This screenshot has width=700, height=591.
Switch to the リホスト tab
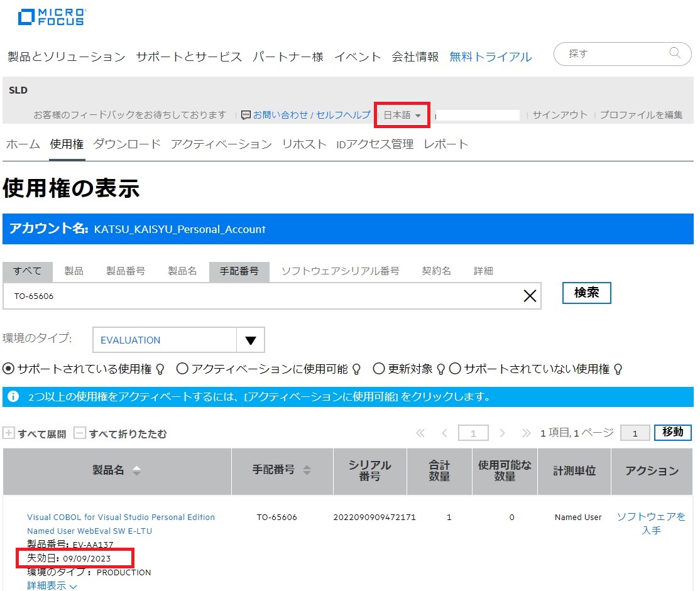[x=304, y=144]
